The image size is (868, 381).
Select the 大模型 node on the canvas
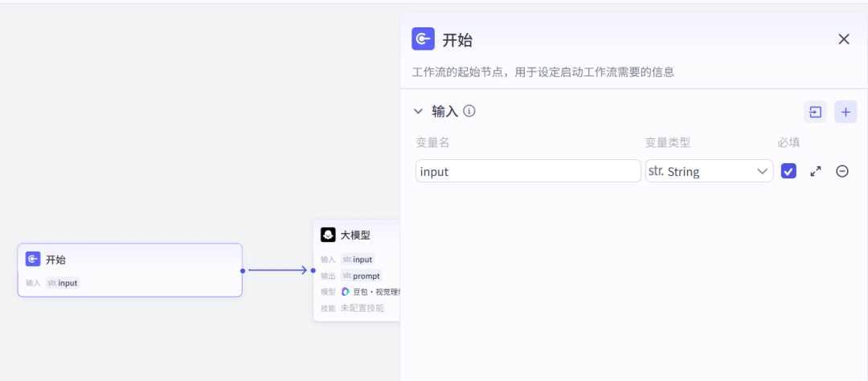[357, 270]
